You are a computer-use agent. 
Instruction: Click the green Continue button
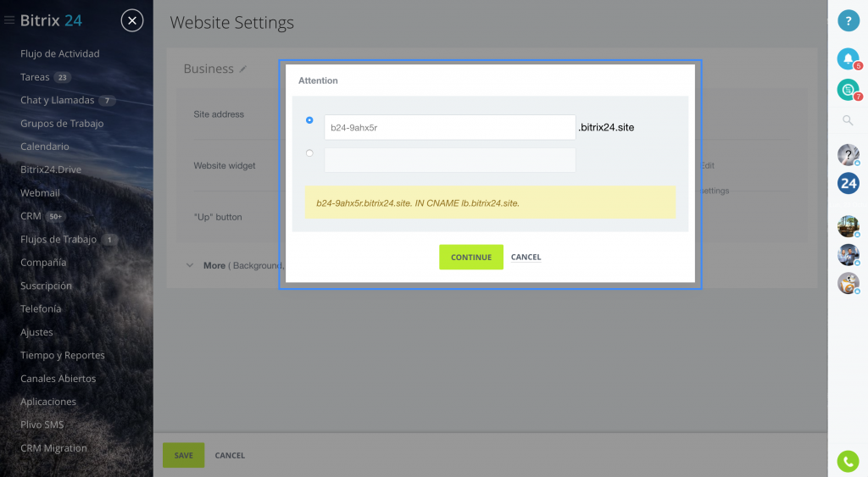471,257
